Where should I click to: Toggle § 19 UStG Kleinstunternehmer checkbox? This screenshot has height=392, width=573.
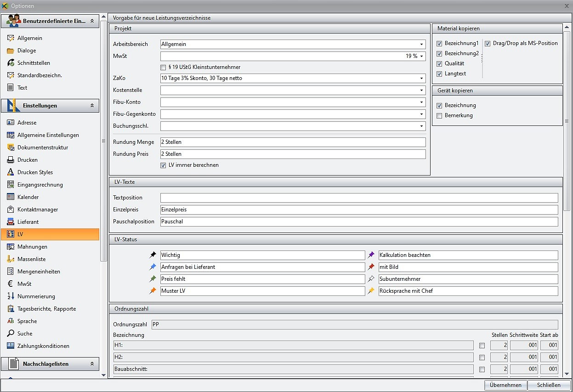click(163, 68)
